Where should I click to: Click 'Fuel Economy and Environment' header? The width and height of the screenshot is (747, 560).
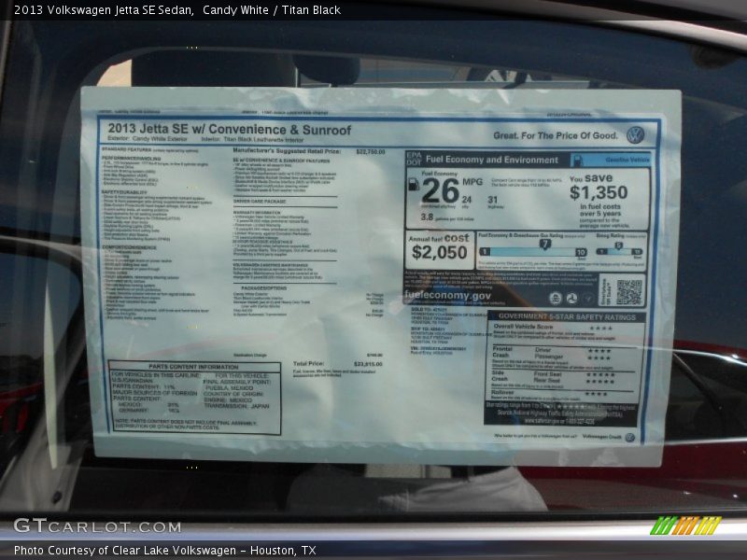492,160
